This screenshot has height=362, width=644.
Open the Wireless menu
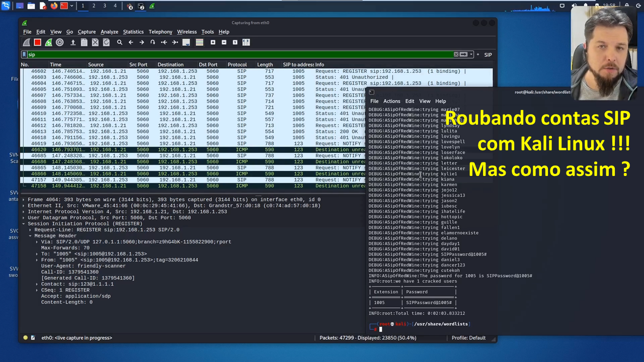click(x=187, y=32)
